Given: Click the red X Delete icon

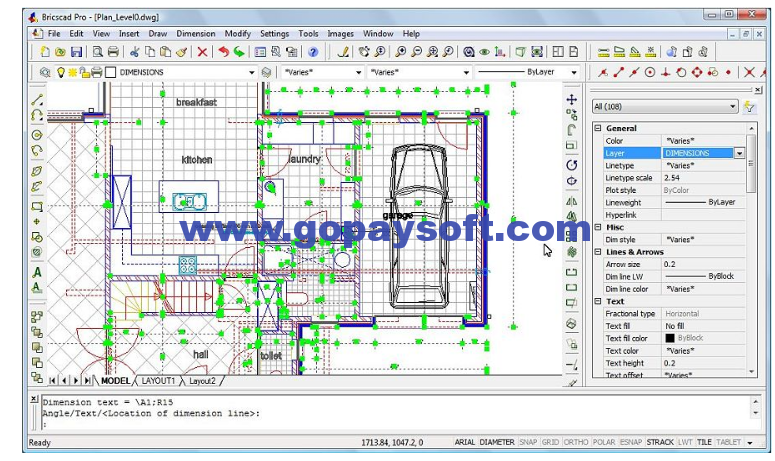Looking at the screenshot, I should tap(202, 52).
